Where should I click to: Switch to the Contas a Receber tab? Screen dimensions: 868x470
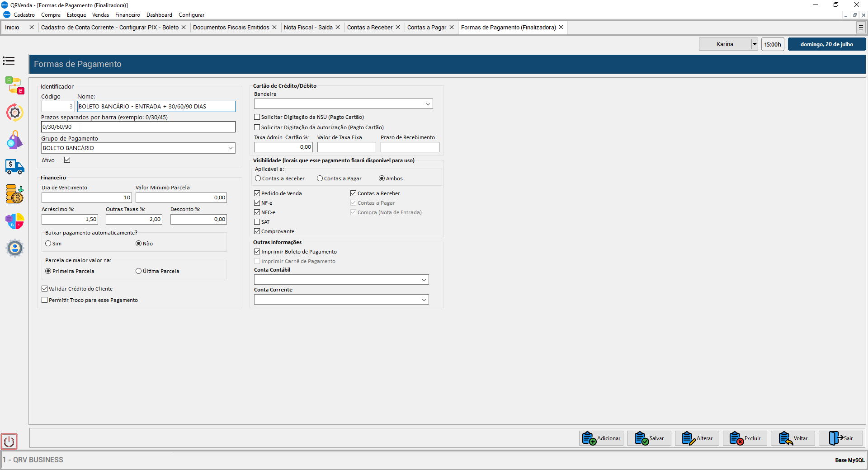(369, 28)
